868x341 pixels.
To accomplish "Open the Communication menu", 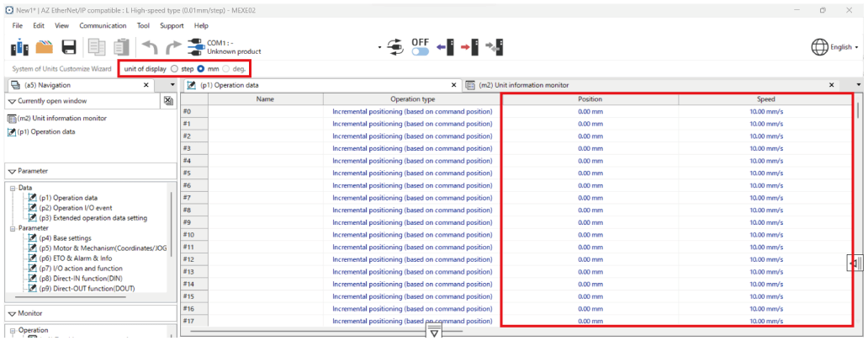I will point(103,25).
